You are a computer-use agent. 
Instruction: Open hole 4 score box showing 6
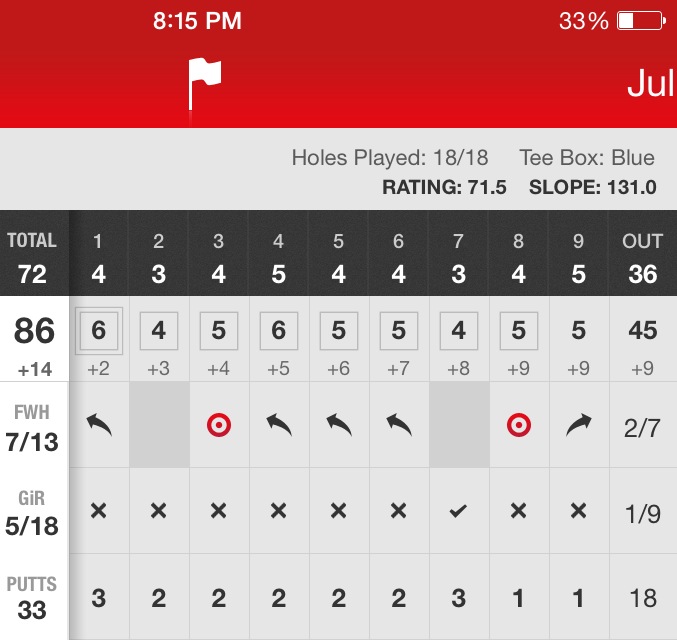(278, 330)
